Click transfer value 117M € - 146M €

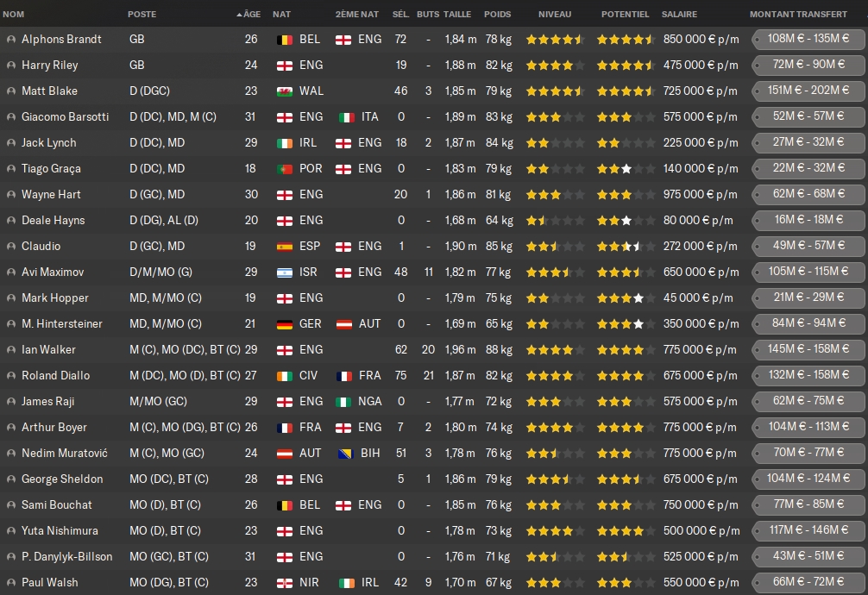click(x=808, y=530)
